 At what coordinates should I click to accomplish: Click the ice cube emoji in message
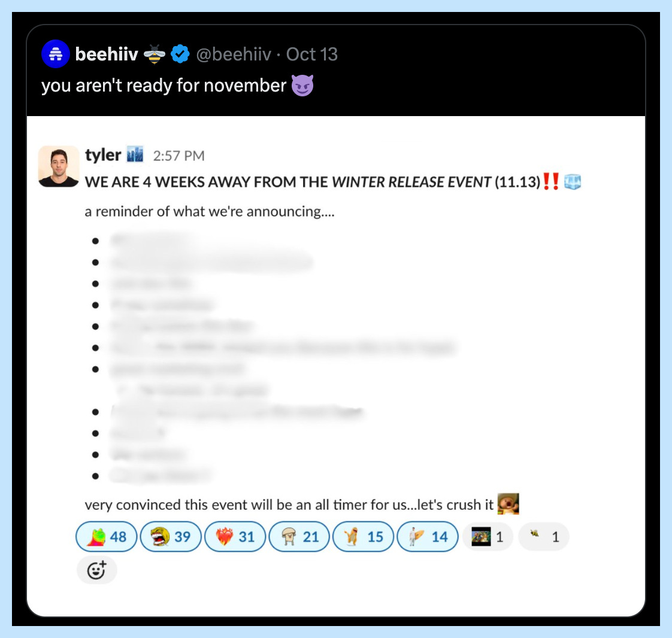(x=573, y=181)
